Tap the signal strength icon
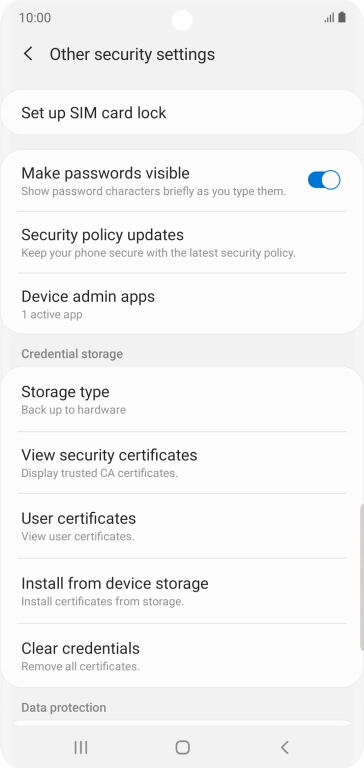364x768 pixels. 329,18
